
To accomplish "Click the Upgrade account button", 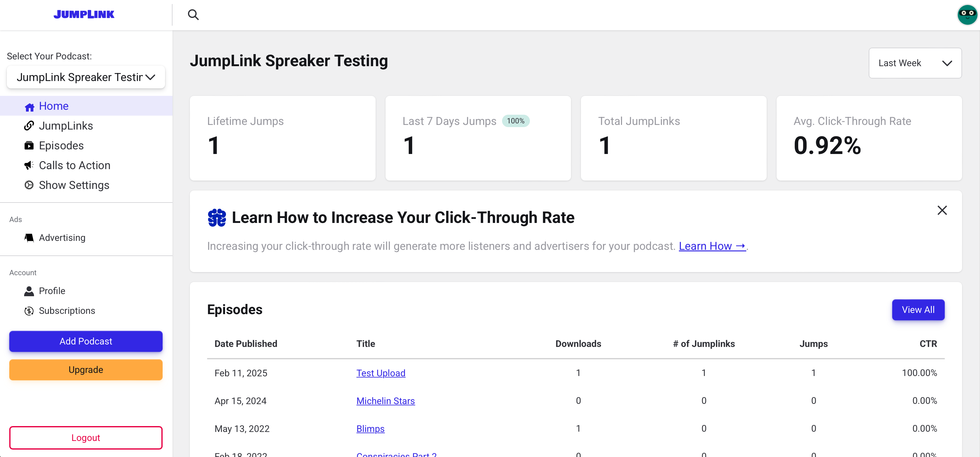I will [86, 369].
